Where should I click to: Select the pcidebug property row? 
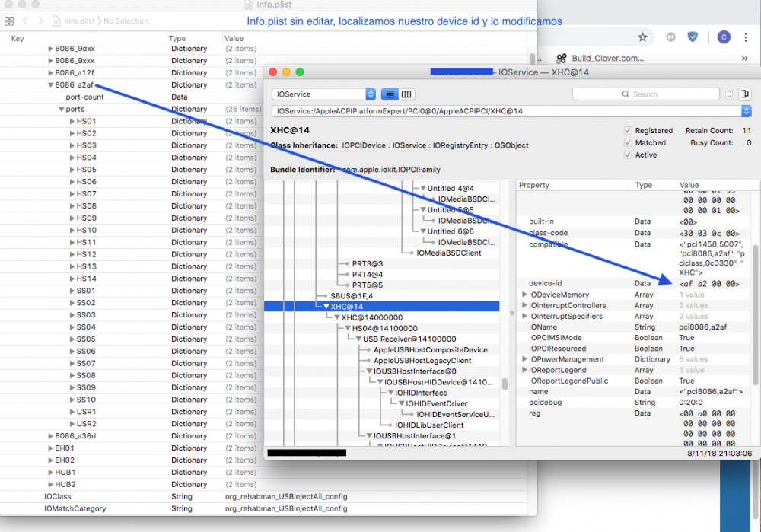[635, 403]
